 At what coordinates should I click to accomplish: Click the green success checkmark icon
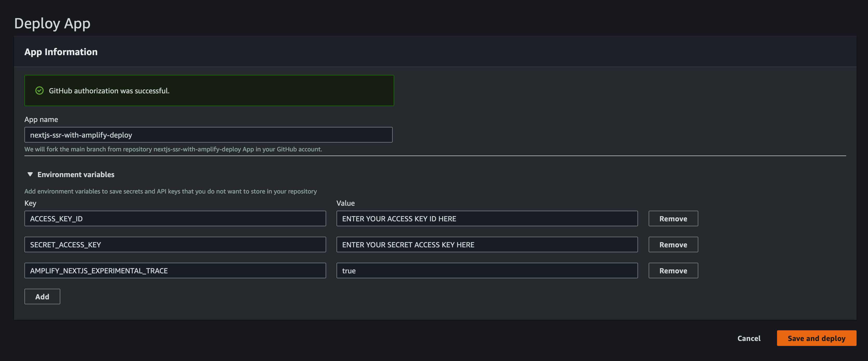pyautogui.click(x=40, y=91)
